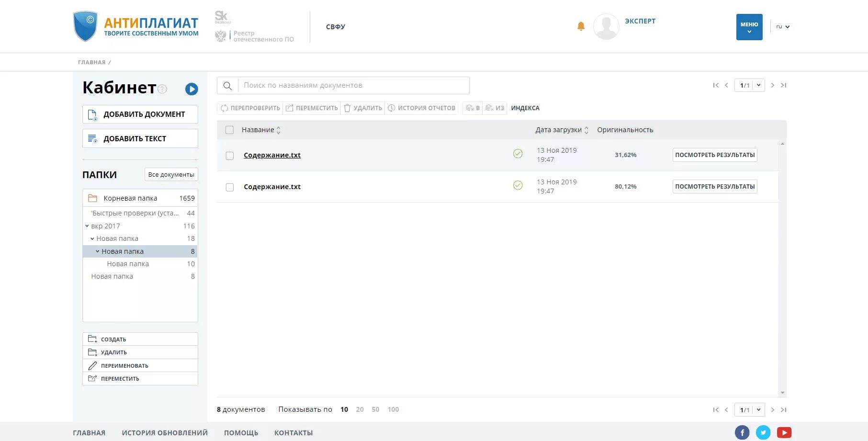Open the МЕНЮ dropdown

[749, 27]
